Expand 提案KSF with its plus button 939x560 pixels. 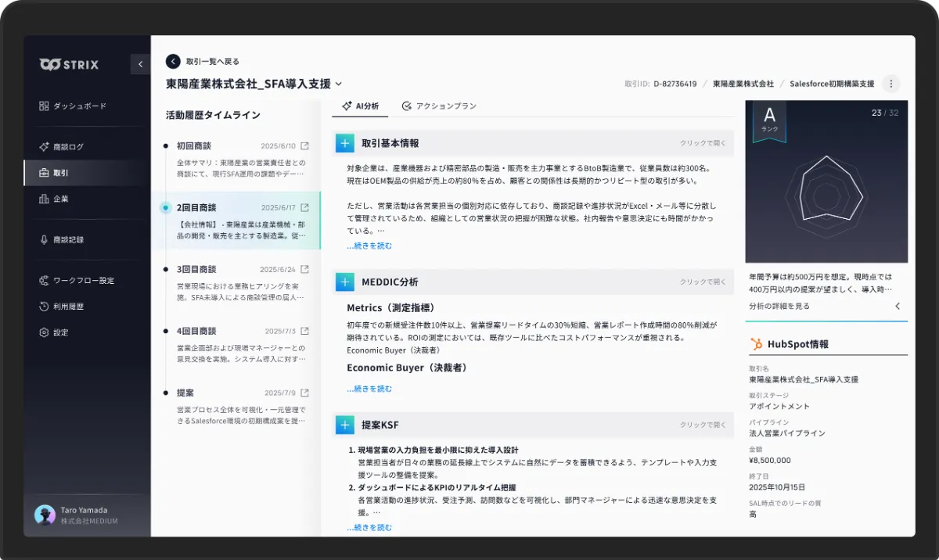[x=345, y=425]
